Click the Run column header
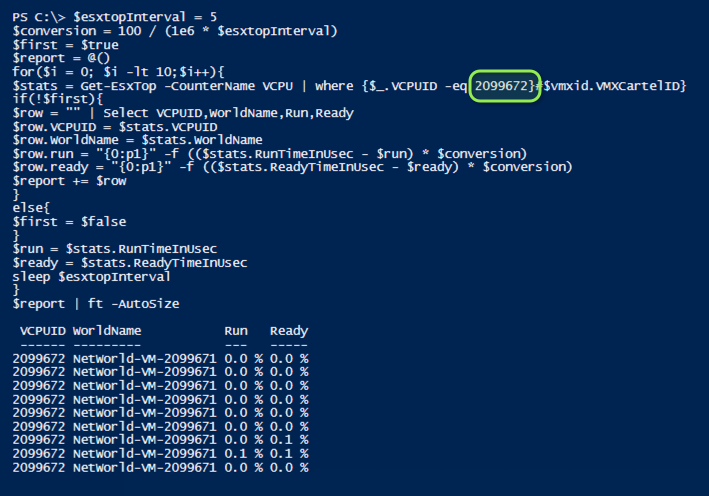 (x=236, y=331)
